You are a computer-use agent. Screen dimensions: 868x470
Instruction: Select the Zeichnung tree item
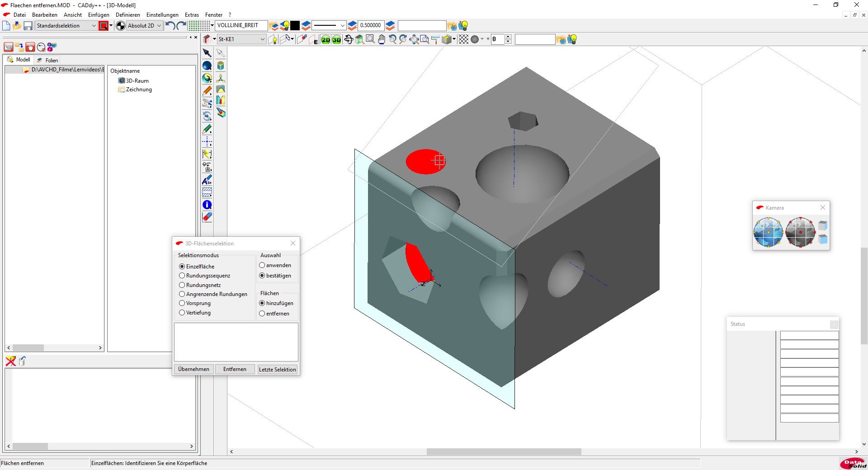tap(135, 89)
